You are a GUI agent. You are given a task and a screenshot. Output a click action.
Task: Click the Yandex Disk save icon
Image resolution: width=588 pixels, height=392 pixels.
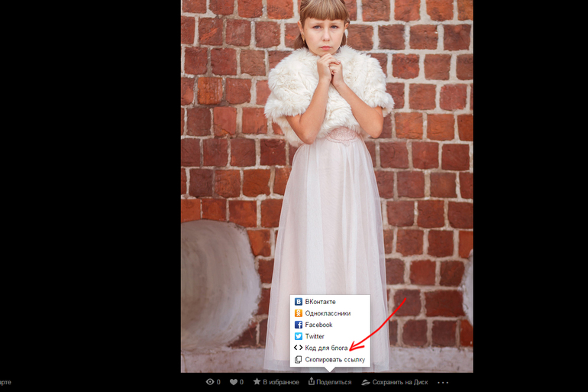coord(366,382)
